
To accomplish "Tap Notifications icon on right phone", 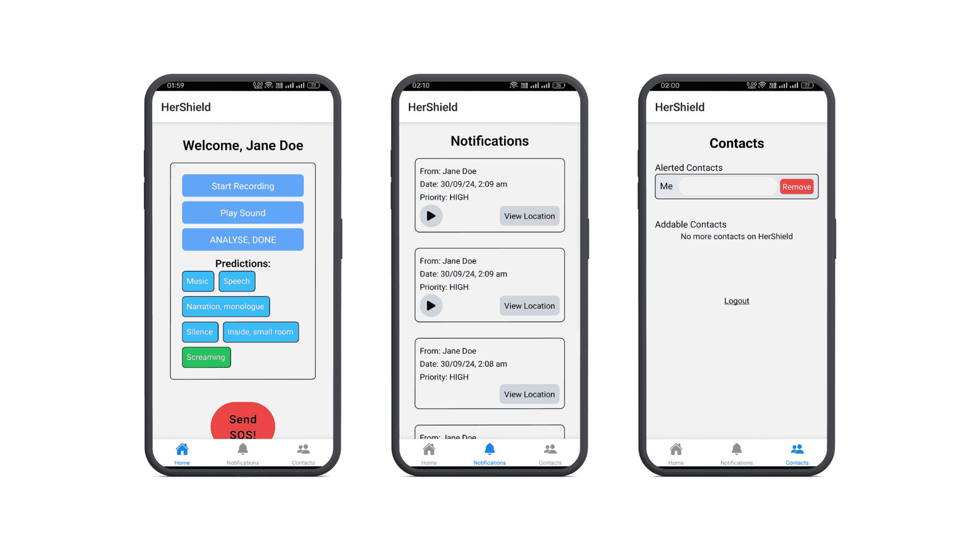I will 736,451.
